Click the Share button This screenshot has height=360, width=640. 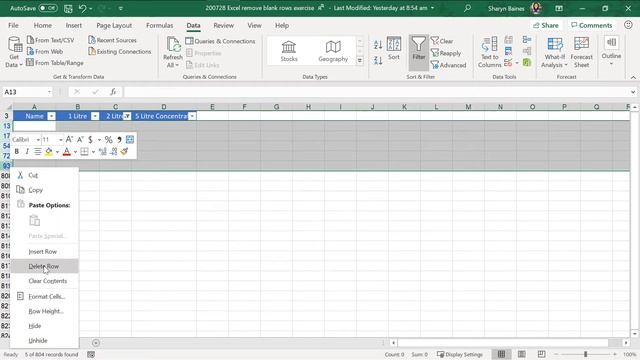[x=546, y=25]
